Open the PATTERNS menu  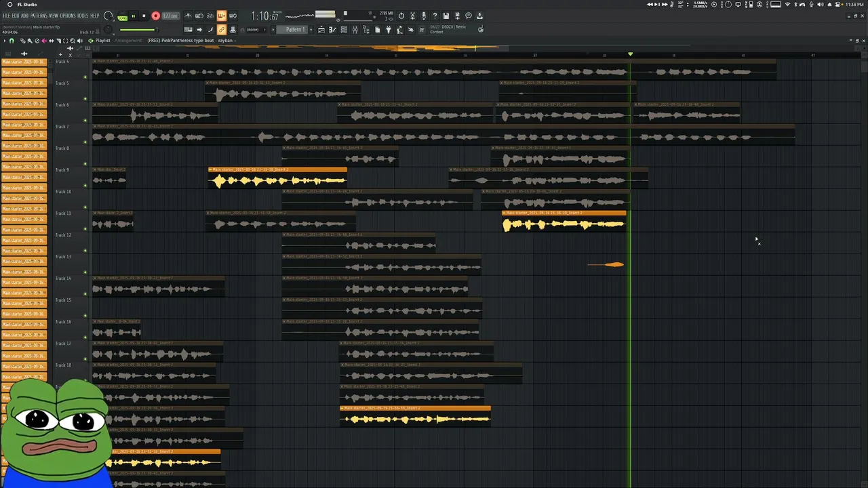click(x=39, y=16)
